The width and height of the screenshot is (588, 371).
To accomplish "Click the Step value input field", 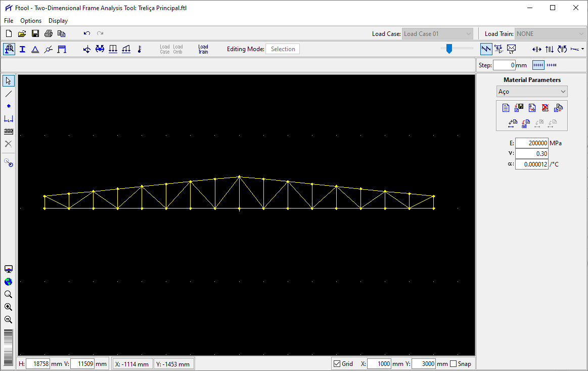I will click(504, 65).
